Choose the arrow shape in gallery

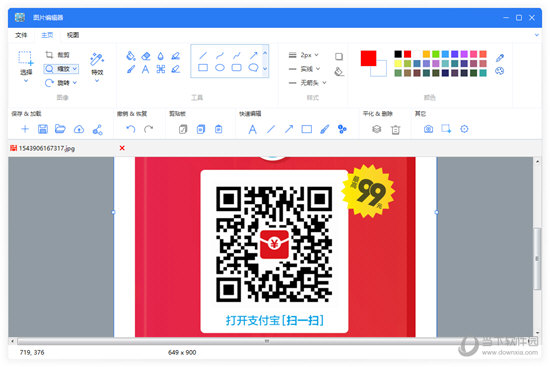click(254, 55)
